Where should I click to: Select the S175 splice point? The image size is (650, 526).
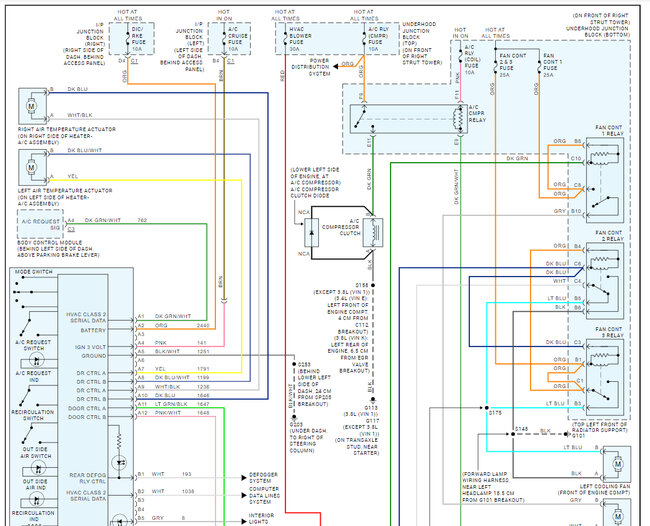[x=487, y=408]
